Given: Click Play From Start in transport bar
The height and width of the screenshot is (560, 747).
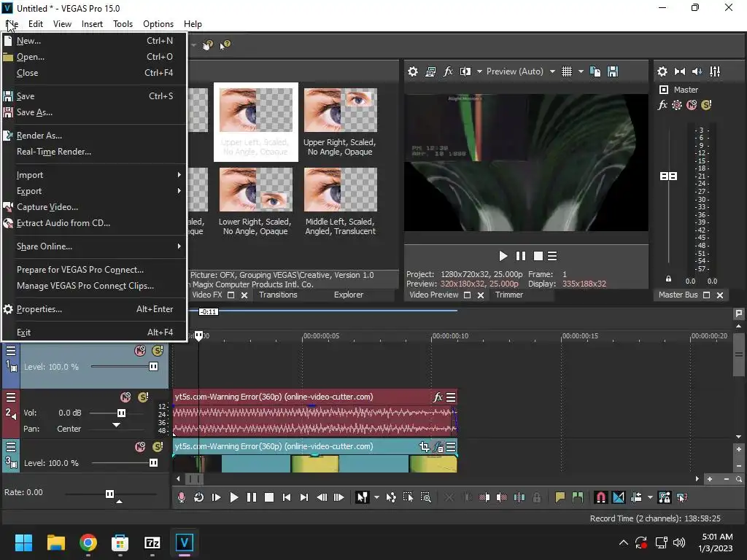Looking at the screenshot, I should click(216, 497).
